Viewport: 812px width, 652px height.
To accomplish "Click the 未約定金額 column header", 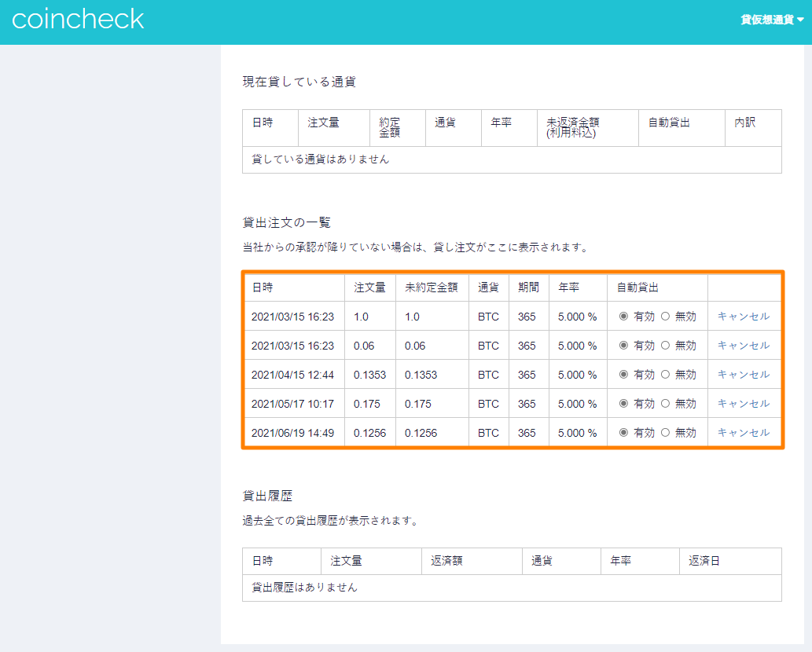I will coord(431,288).
